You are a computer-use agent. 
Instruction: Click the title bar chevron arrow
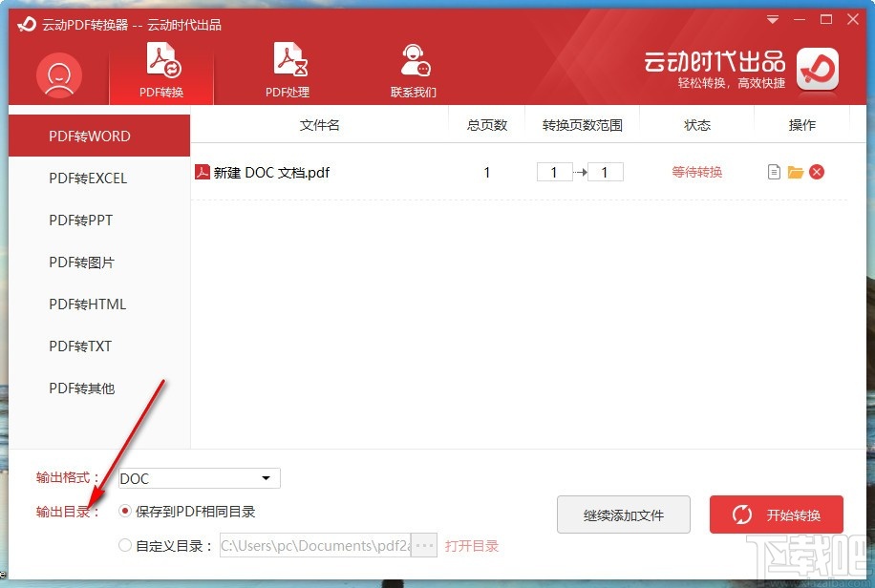click(x=772, y=18)
